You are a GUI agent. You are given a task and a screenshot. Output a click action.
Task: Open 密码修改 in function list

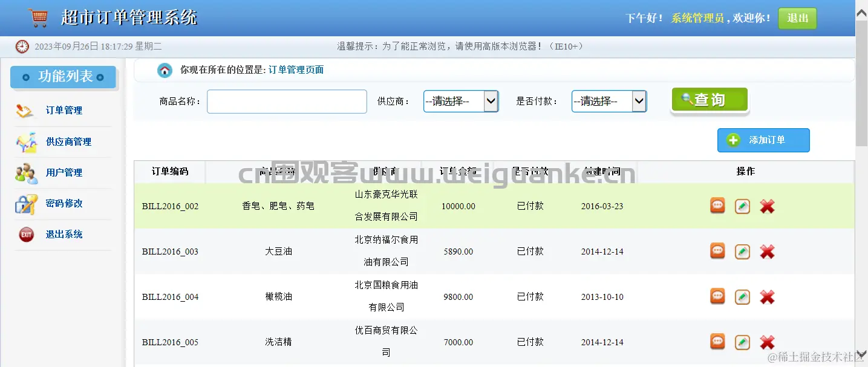tap(64, 204)
